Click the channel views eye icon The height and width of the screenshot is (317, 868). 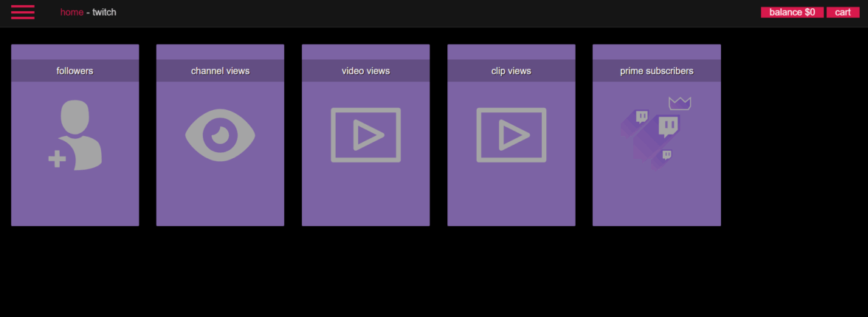[x=220, y=135]
